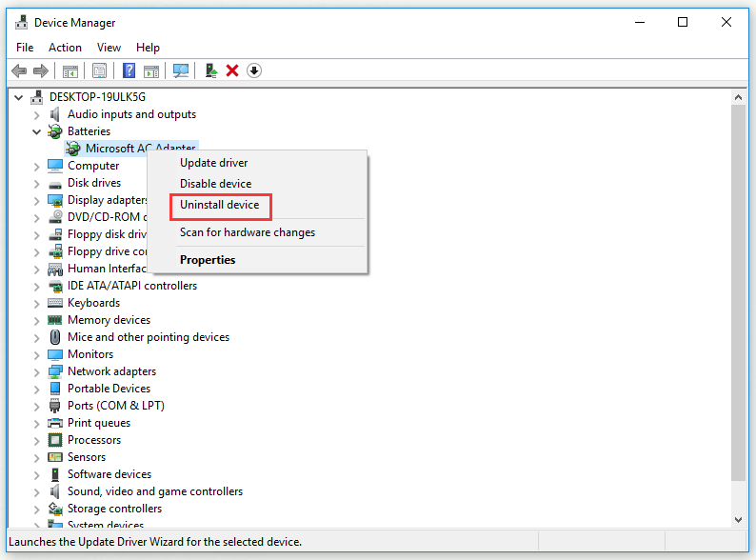This screenshot has height=560, width=756.
Task: Click the down arrow Disable device icon
Action: click(x=254, y=70)
